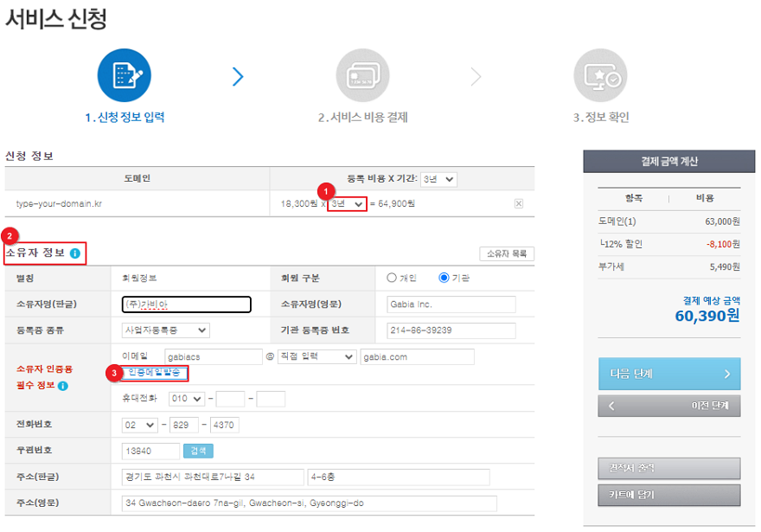This screenshot has width=761, height=532.
Task: Select the 기관 member type radio
Action: (x=444, y=278)
